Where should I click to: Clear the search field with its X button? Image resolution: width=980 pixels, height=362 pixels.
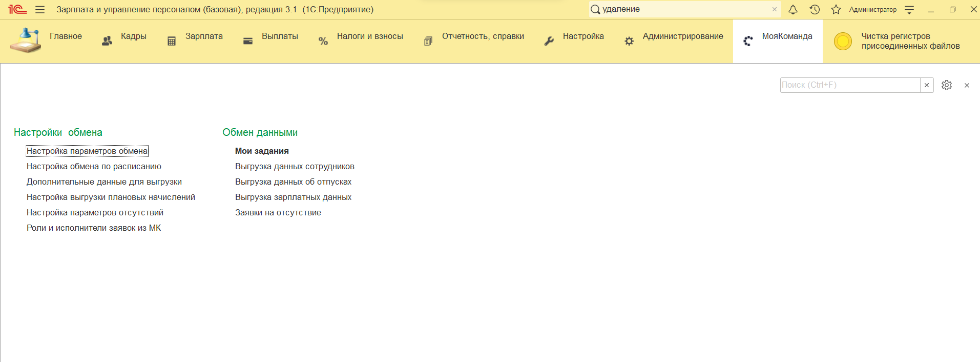pos(926,85)
